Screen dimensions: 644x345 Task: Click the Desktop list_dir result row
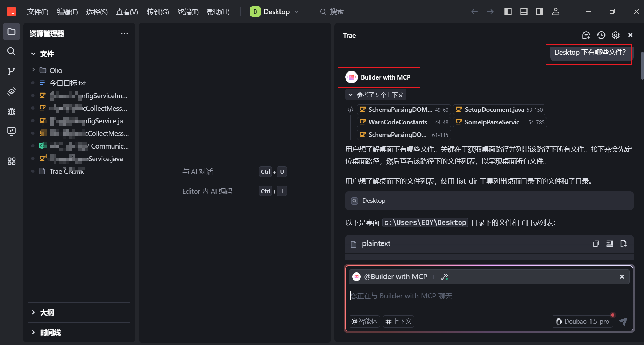(489, 201)
